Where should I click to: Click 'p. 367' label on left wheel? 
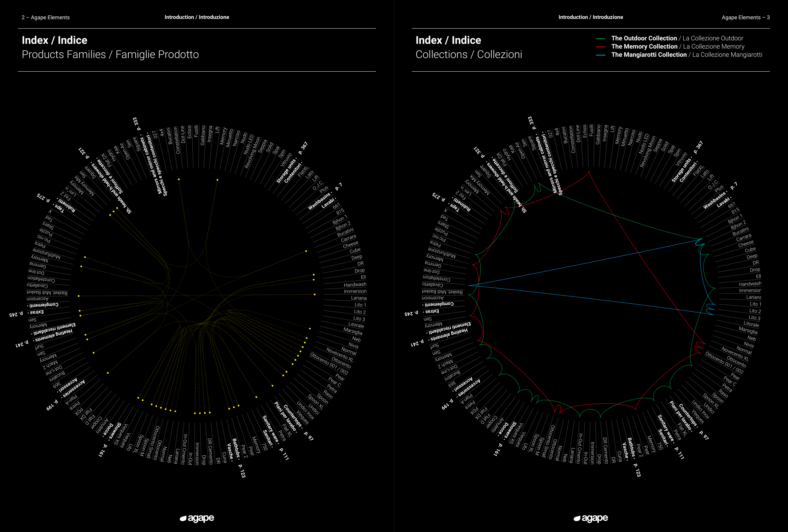point(303,148)
